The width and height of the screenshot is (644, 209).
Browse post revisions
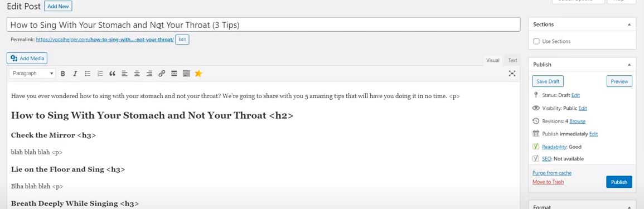click(x=578, y=121)
